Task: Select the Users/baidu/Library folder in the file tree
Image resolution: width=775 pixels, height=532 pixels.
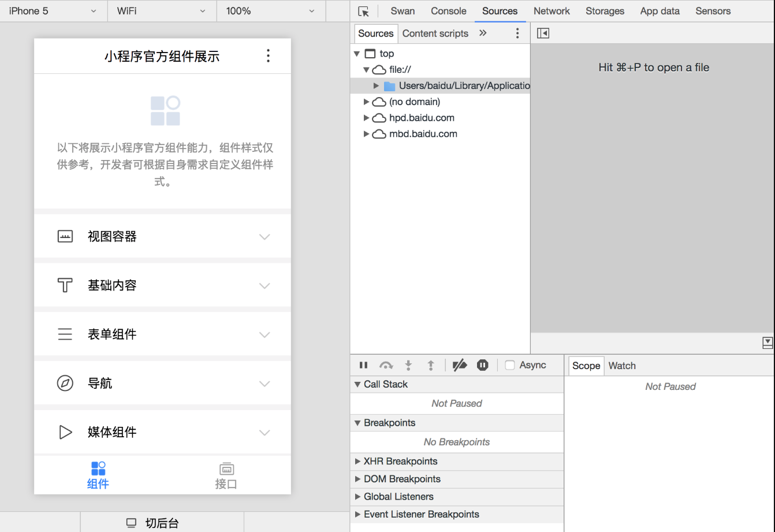Action: (462, 85)
